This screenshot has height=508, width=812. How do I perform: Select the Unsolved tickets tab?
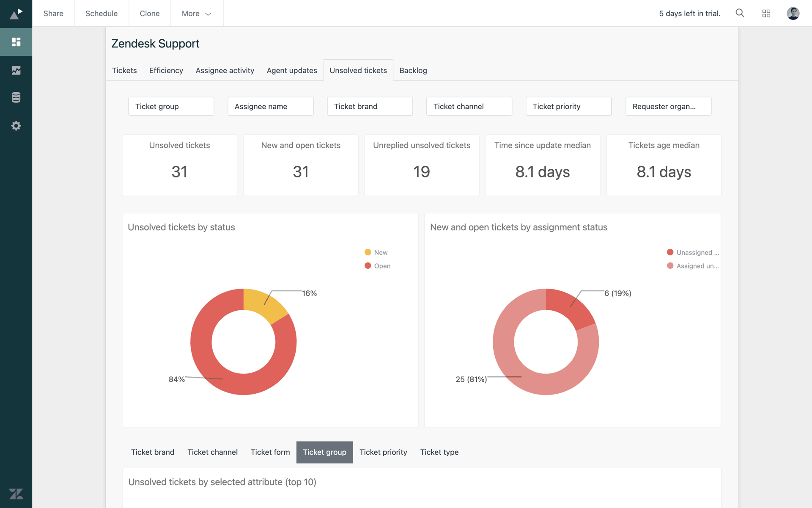pyautogui.click(x=358, y=70)
